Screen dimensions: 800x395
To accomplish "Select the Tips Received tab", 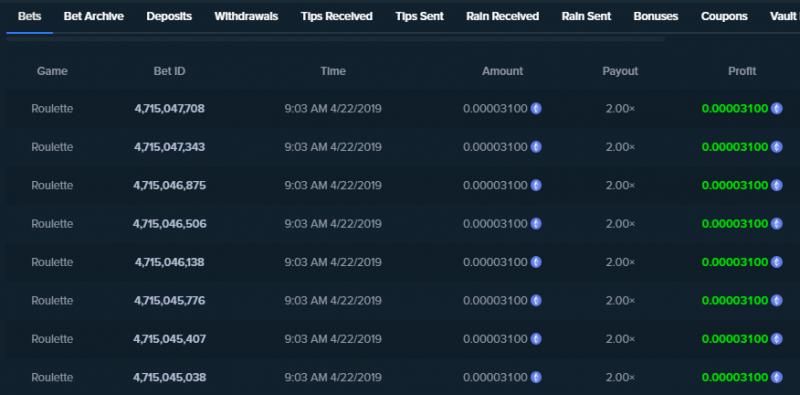I will pos(337,16).
